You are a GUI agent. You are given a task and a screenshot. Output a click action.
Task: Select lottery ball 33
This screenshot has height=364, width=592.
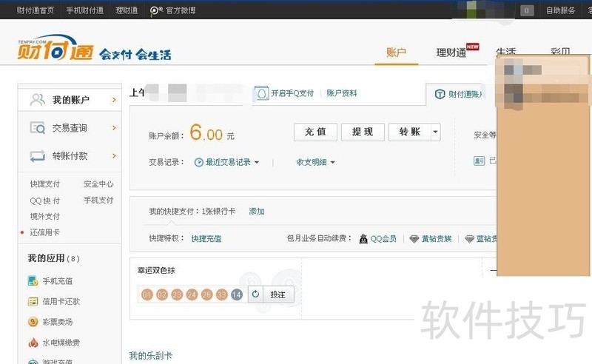pyautogui.click(x=221, y=294)
